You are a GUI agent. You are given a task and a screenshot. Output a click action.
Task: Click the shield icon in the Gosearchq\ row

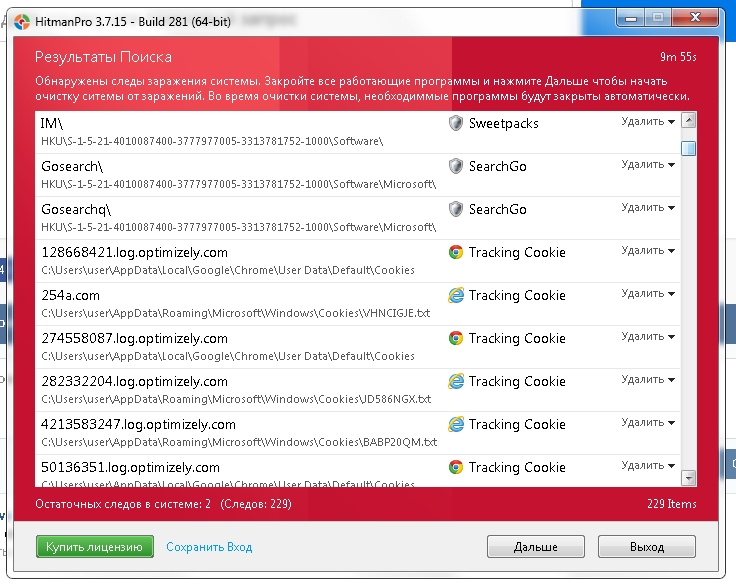(x=456, y=209)
